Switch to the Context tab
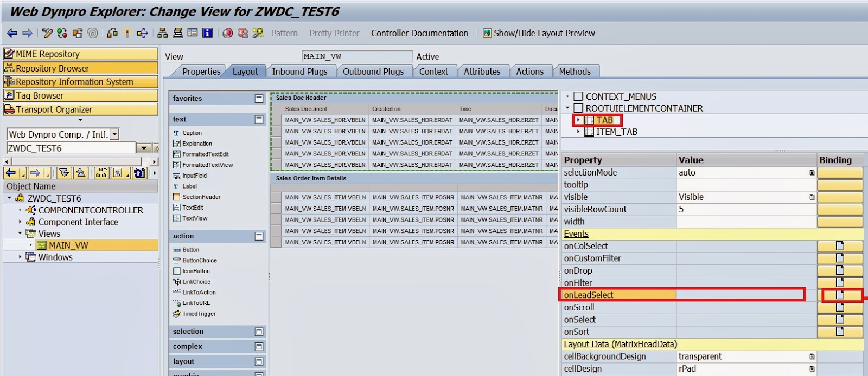 (433, 72)
